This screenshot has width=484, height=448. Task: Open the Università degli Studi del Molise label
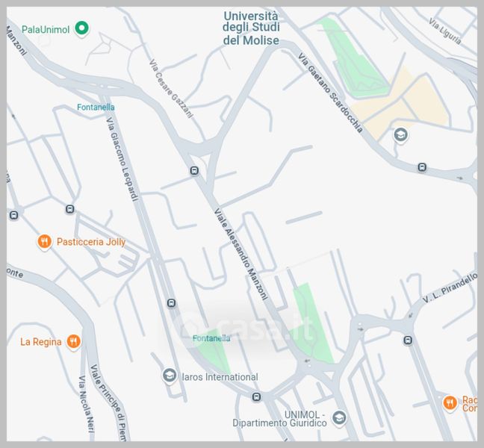(251, 28)
